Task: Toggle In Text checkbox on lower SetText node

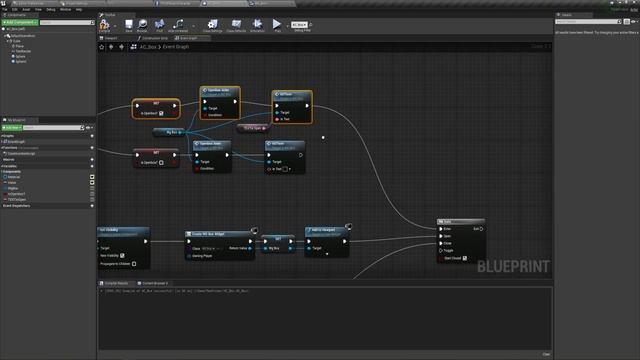Action: coord(285,169)
